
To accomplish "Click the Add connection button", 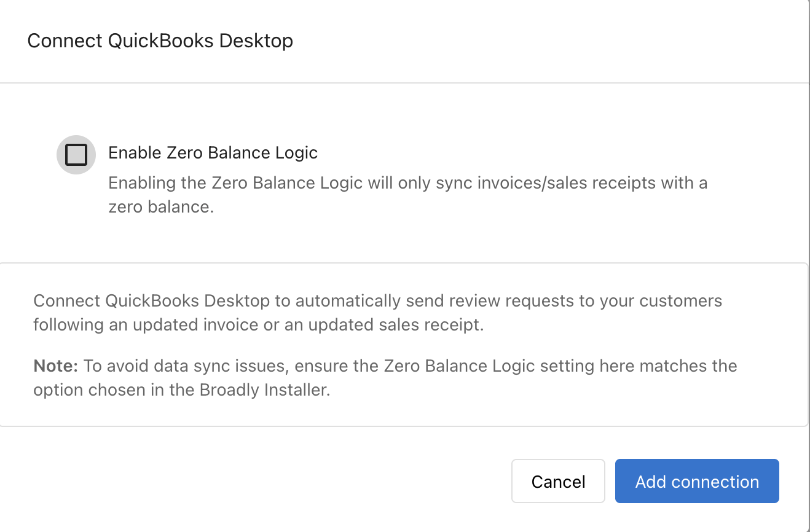I will point(697,481).
